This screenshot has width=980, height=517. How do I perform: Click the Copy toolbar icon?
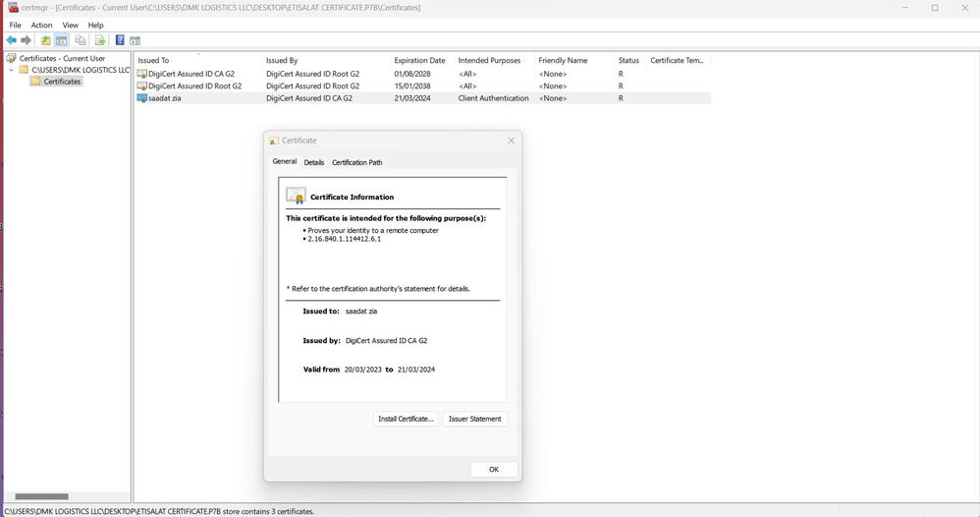click(x=80, y=40)
